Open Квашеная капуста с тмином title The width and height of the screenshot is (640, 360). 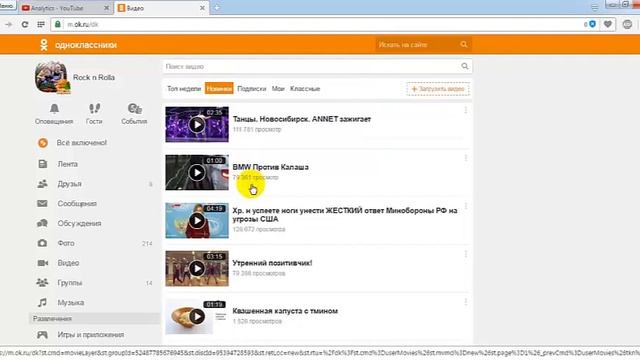(285, 311)
